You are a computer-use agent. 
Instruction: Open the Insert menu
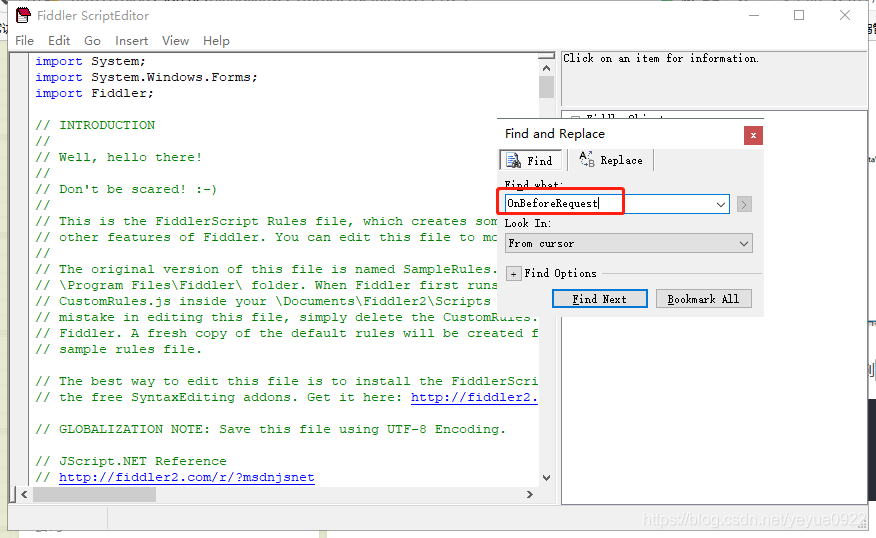click(131, 41)
